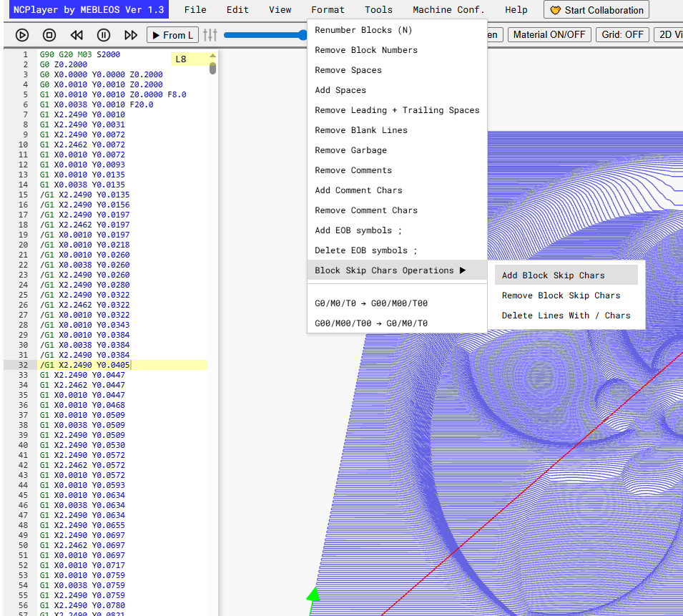This screenshot has height=616, width=683.
Task: Stop the simulation with the stop icon
Action: 49,35
